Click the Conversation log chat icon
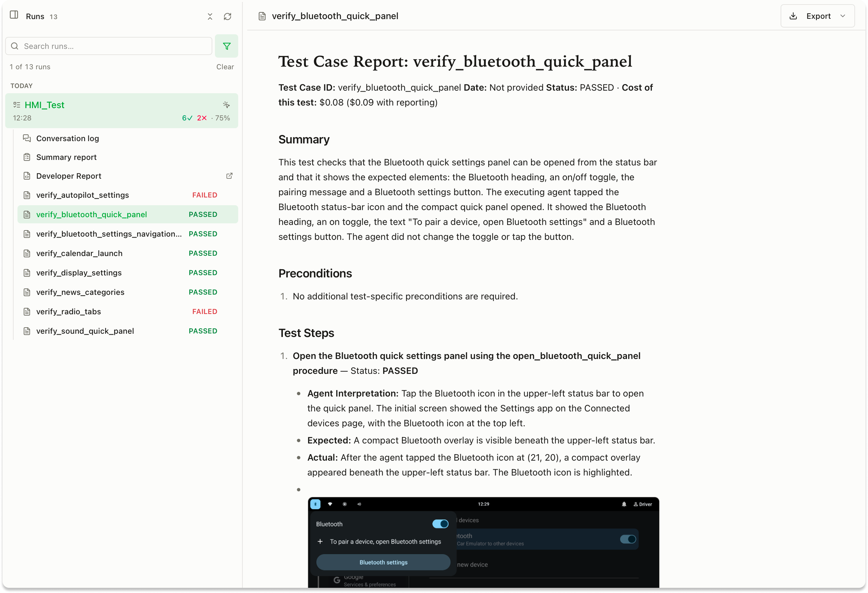Image resolution: width=868 pixels, height=593 pixels. point(27,138)
